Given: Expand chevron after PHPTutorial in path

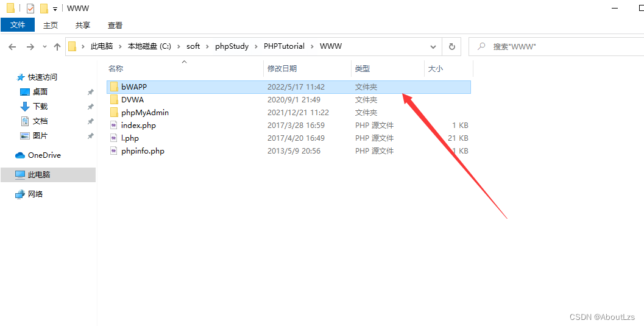Looking at the screenshot, I should [312, 46].
